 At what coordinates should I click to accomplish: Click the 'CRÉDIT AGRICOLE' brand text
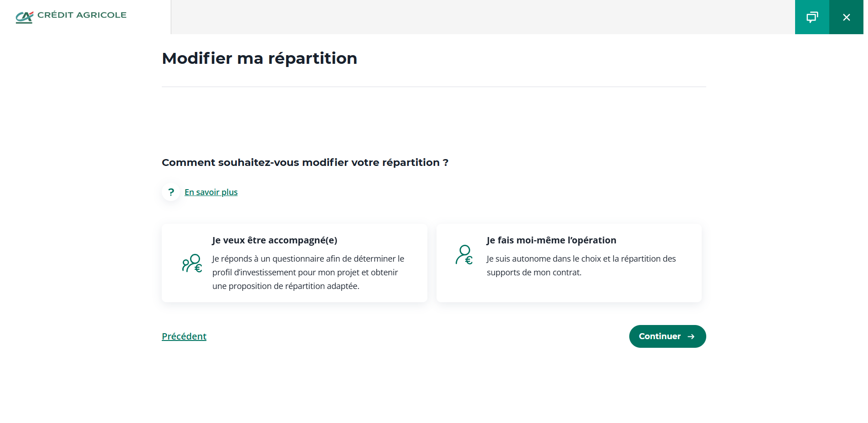click(82, 15)
